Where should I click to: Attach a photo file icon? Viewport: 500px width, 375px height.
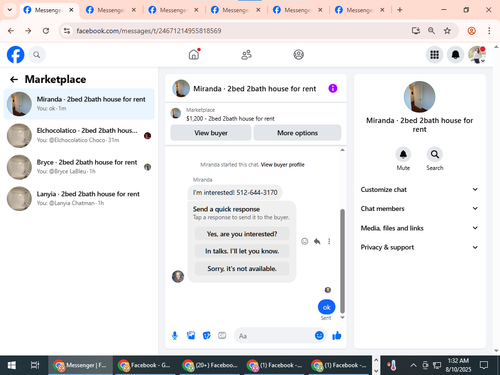[x=191, y=336]
